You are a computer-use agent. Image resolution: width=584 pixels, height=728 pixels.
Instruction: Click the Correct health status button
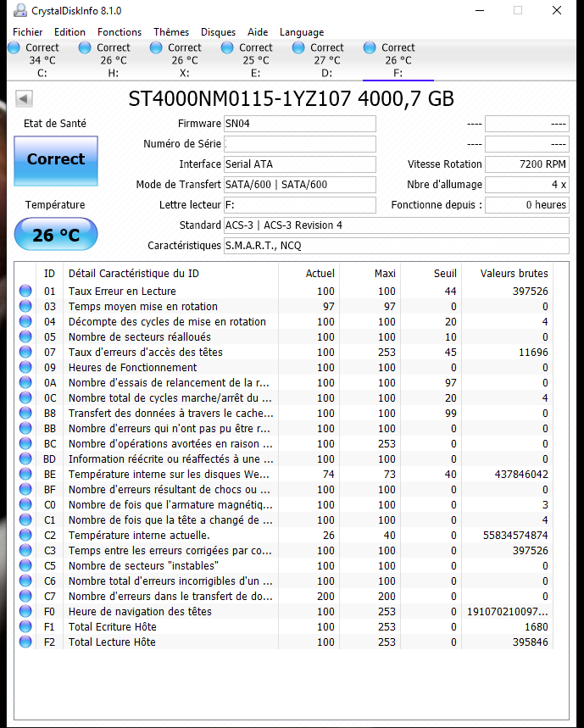pos(56,161)
